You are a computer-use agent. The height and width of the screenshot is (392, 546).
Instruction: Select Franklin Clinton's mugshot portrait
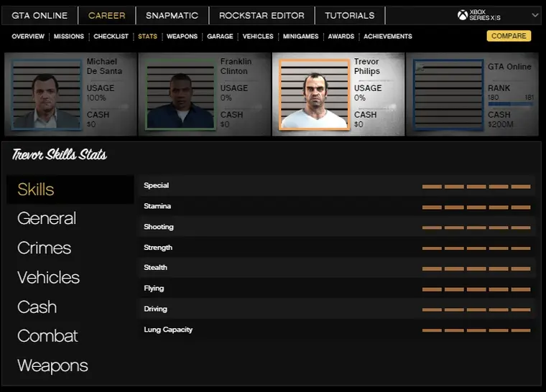[x=180, y=94]
